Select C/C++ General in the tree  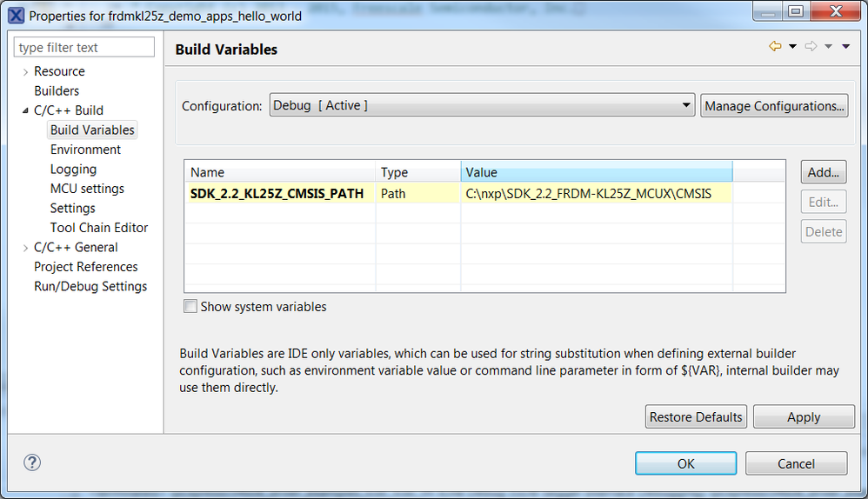(x=76, y=247)
